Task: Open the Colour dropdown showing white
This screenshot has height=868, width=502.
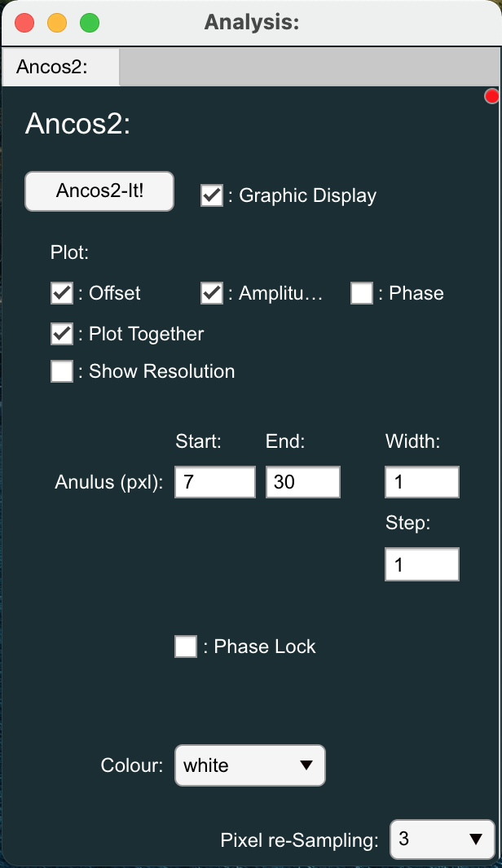Action: [x=249, y=765]
